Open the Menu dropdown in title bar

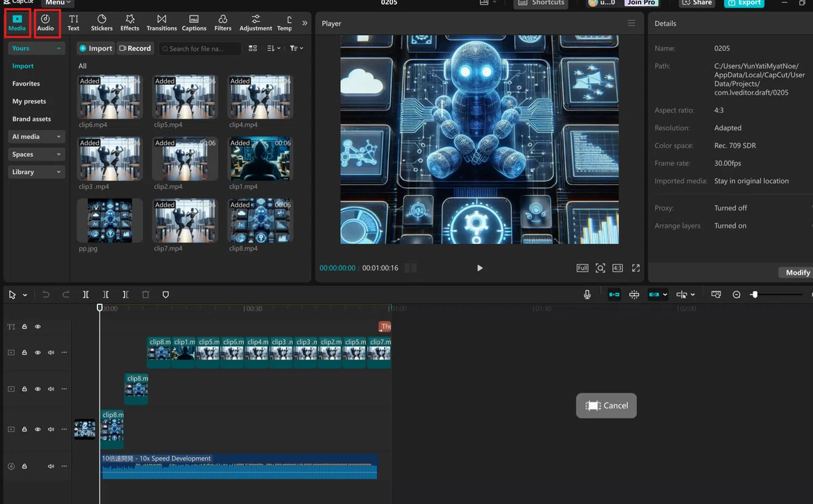click(x=58, y=3)
